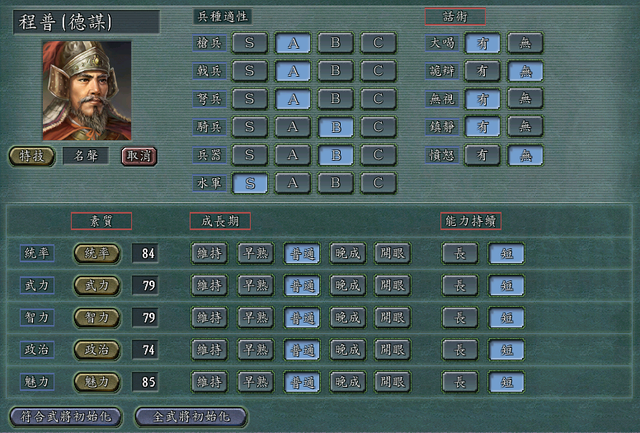Select the highlighted S for 水軍
This screenshot has width=640, height=433.
[250, 183]
